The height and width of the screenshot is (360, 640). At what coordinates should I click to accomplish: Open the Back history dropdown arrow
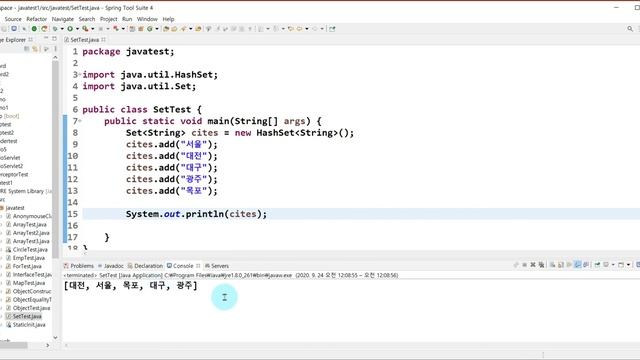coord(307,29)
